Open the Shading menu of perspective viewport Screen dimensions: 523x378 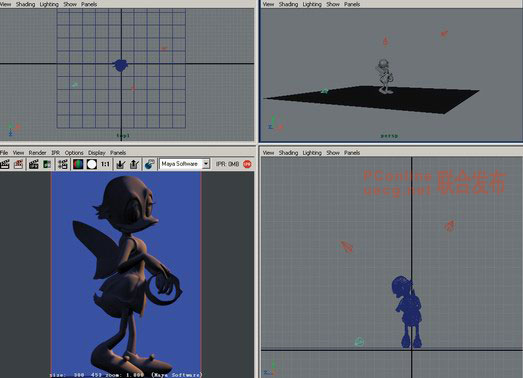(x=288, y=4)
